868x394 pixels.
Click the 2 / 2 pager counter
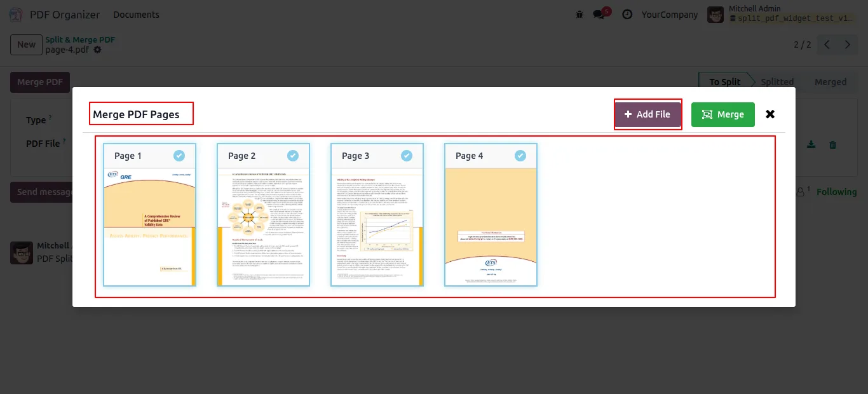[803, 44]
